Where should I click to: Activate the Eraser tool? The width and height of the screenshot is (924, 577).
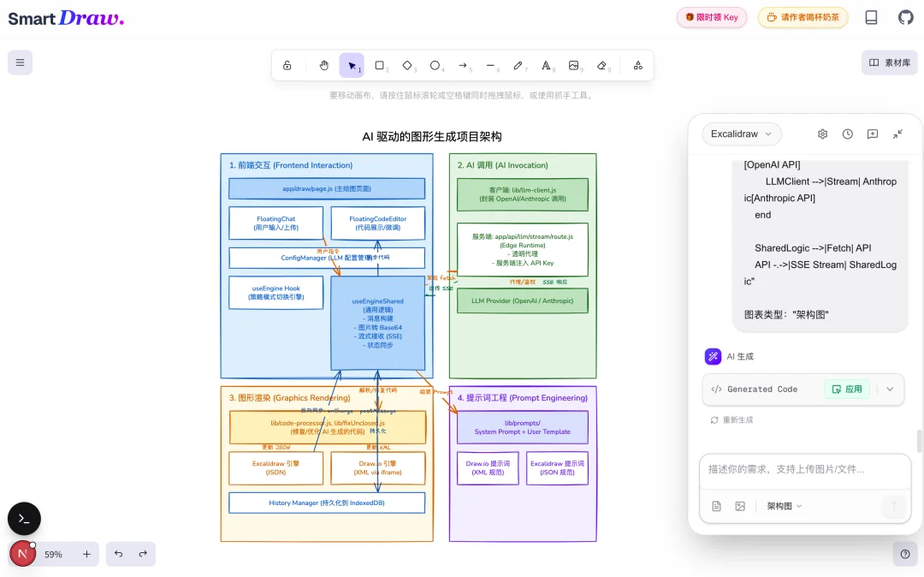603,65
